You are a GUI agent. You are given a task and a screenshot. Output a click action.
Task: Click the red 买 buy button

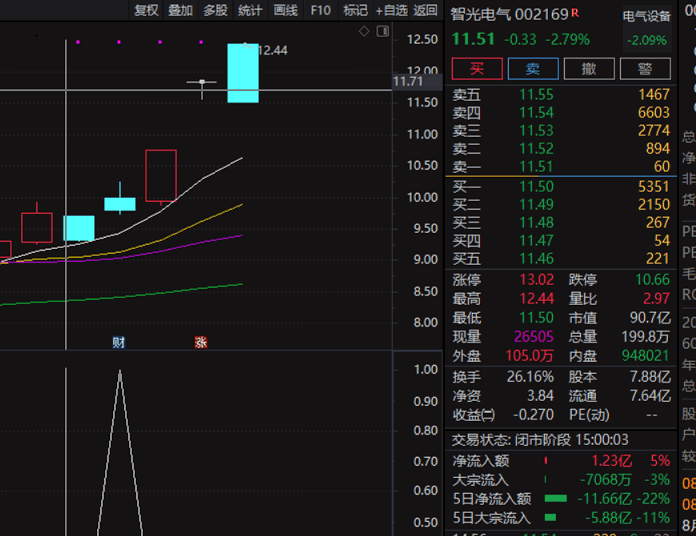[477, 69]
